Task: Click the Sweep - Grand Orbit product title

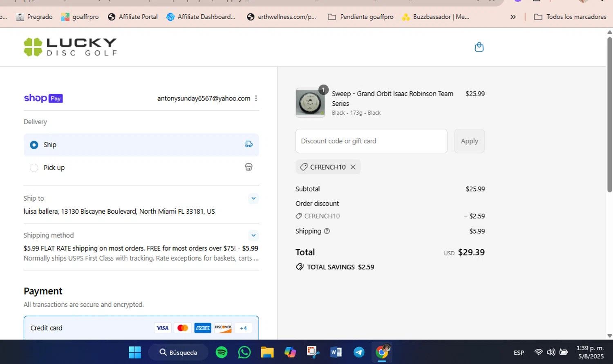Action: coord(392,98)
